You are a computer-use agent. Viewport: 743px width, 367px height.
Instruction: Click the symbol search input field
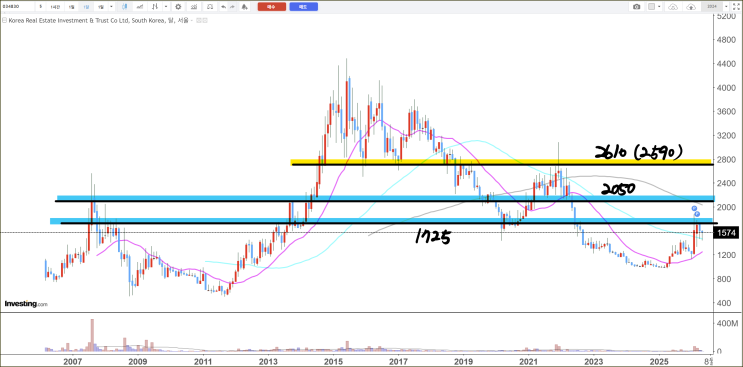[18, 7]
